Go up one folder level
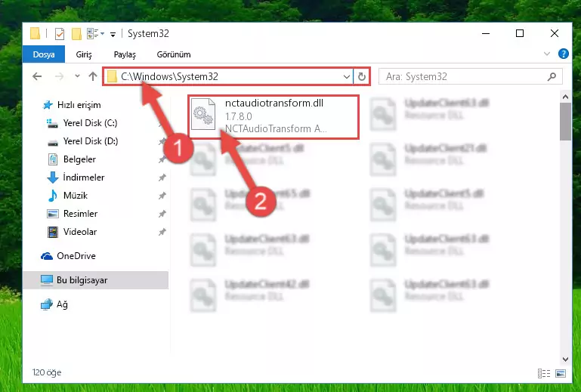 tap(93, 76)
